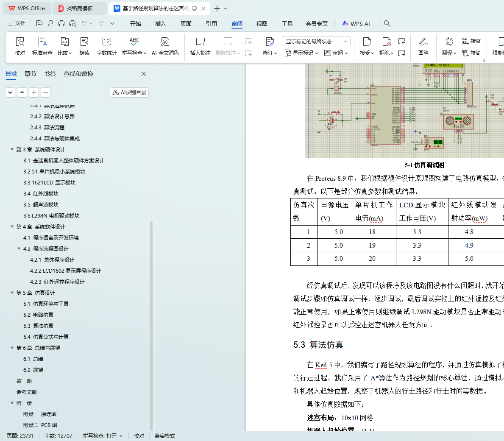
Task: Switch to the 引用 ribbon tab
Action: 211,24
